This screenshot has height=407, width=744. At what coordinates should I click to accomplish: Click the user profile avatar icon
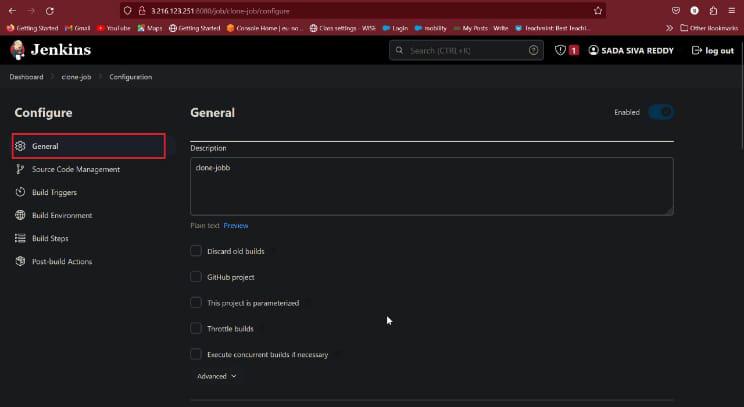coord(593,50)
